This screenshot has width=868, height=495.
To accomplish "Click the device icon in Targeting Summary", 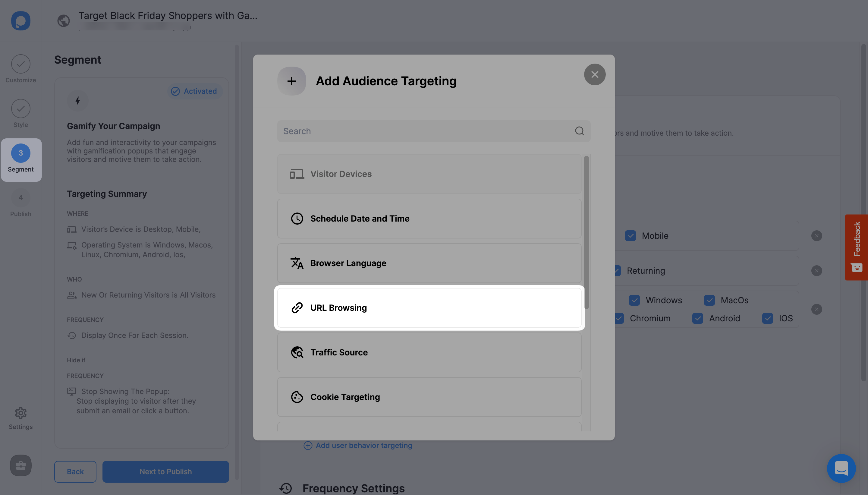I will [x=71, y=229].
